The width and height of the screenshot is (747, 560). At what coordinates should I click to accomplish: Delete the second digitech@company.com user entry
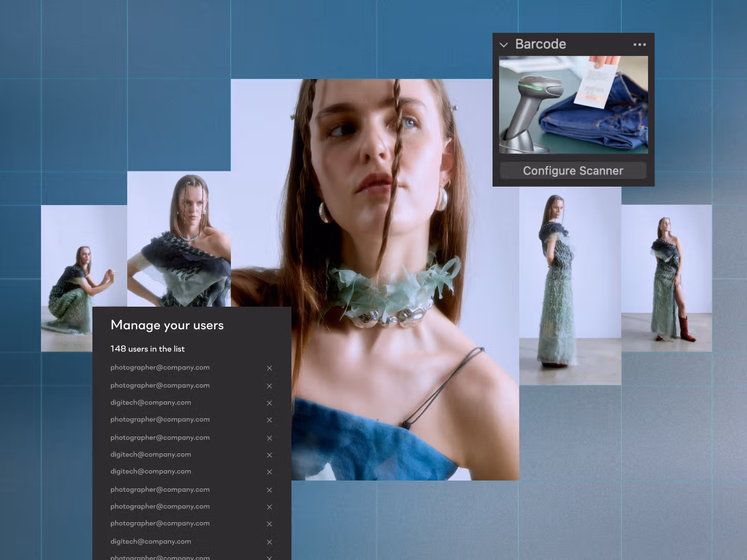pyautogui.click(x=269, y=455)
